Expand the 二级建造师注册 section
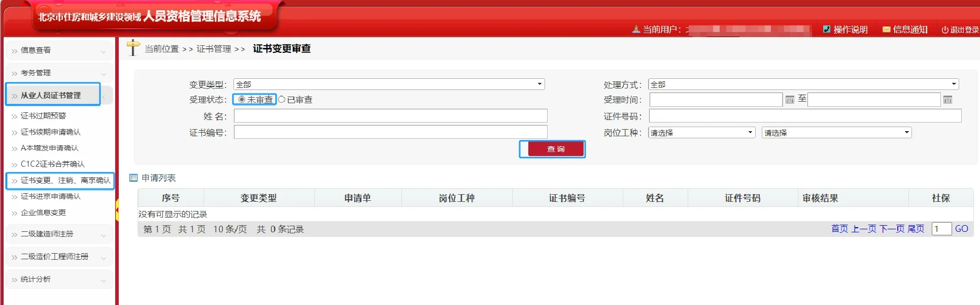The image size is (980, 305). [59, 234]
